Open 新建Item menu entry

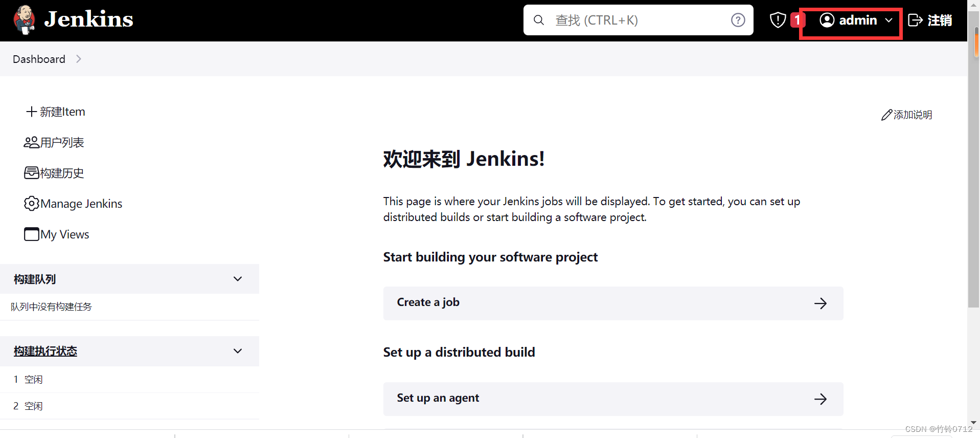pyautogui.click(x=62, y=112)
